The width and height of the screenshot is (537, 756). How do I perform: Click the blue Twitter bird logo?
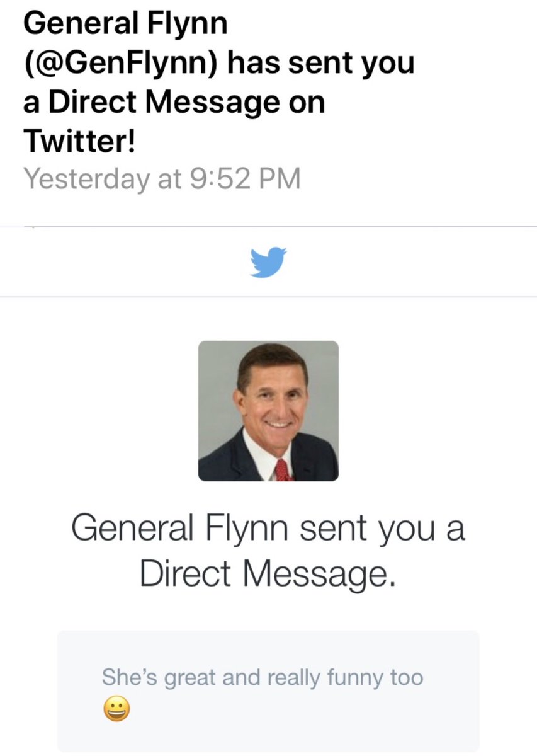point(268,262)
